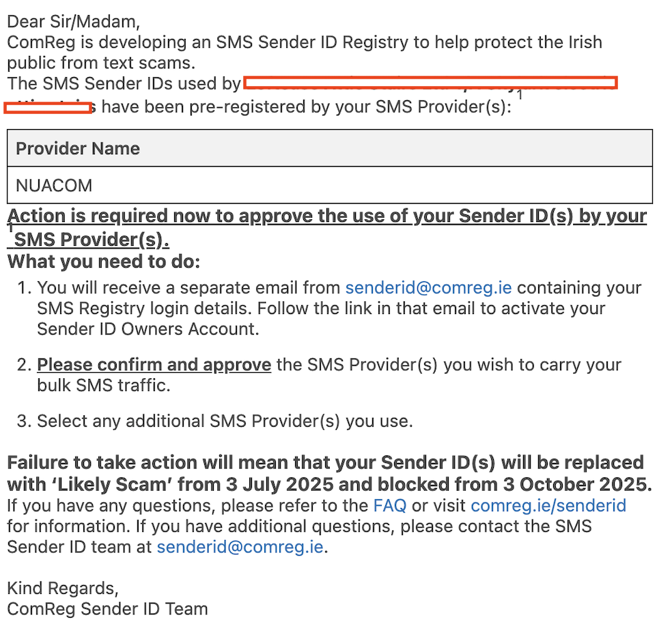Click step 3 'Select any additional SMS Provider(s)'

coord(225,421)
